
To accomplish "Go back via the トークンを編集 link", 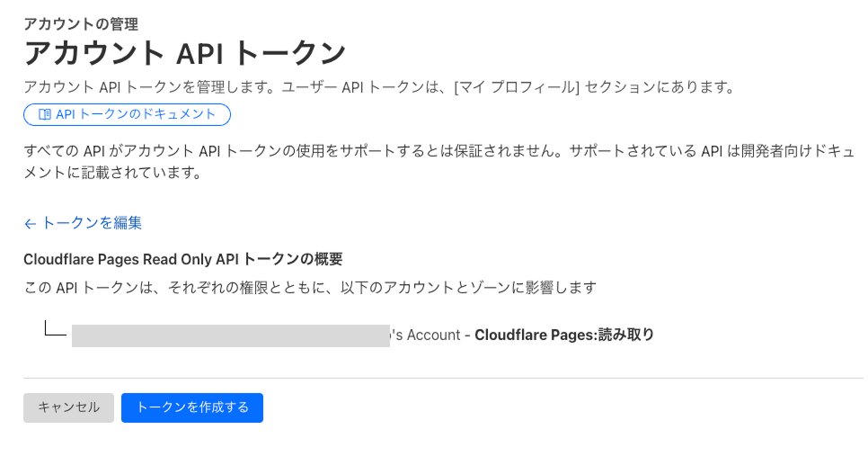I will pos(92,223).
